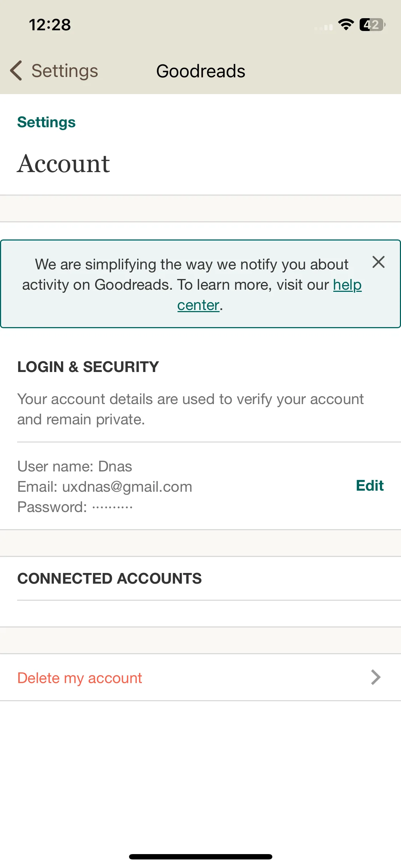Open Delete my account option
401x868 pixels.
pos(200,678)
